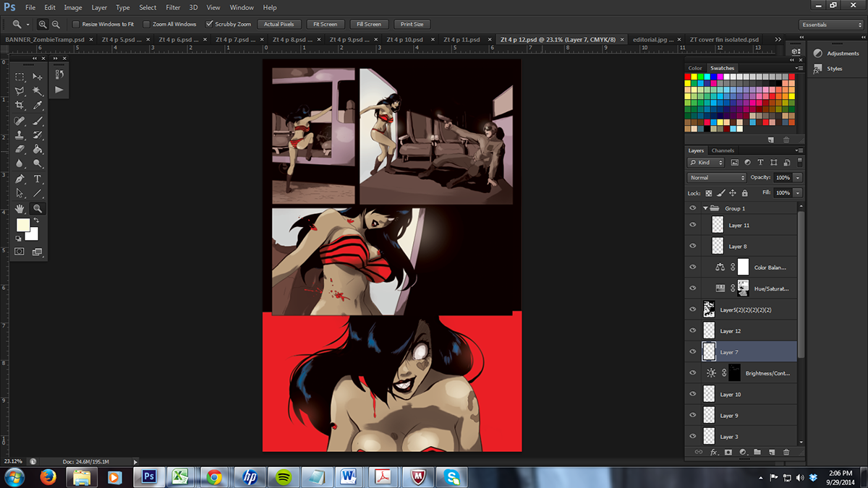Select the Type tool
Viewport: 868px width, 488px height.
pyautogui.click(x=38, y=179)
